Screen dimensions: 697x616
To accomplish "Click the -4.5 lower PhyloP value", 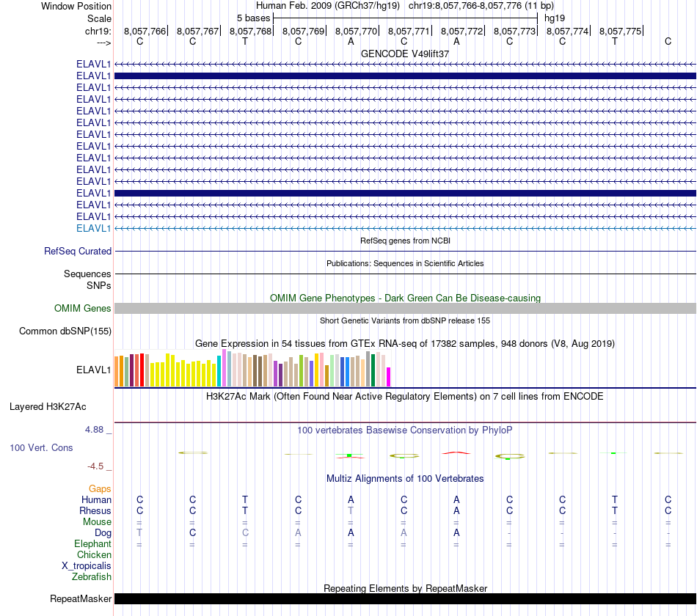I will 95,466.
